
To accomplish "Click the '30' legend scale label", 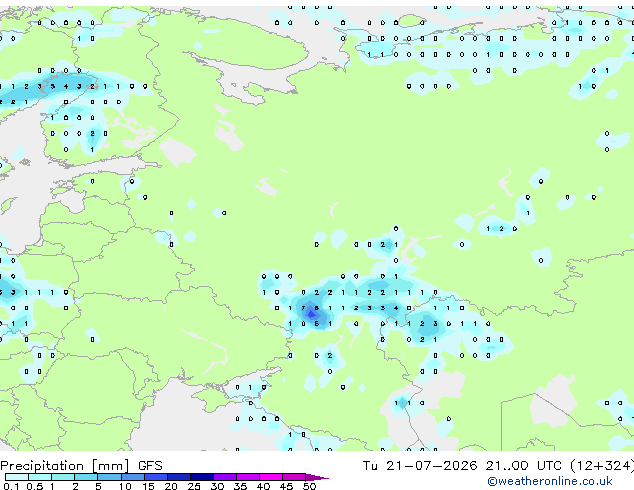I will pyautogui.click(x=217, y=486).
